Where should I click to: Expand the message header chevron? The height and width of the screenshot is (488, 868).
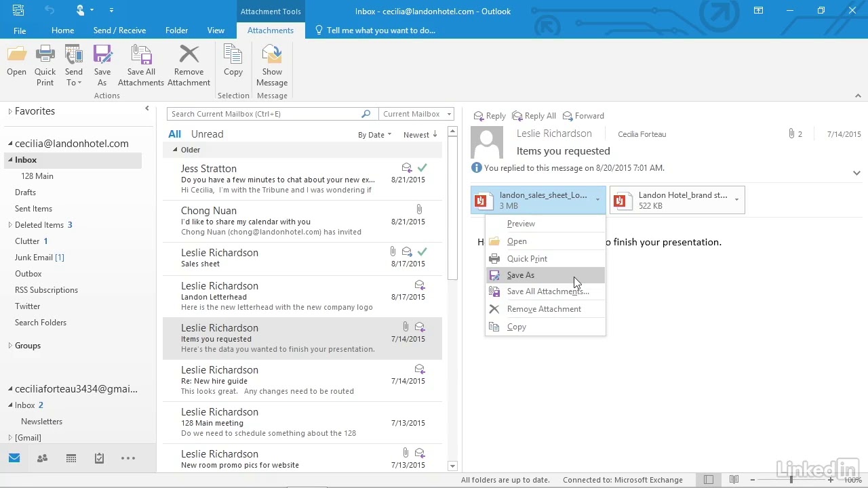point(856,174)
